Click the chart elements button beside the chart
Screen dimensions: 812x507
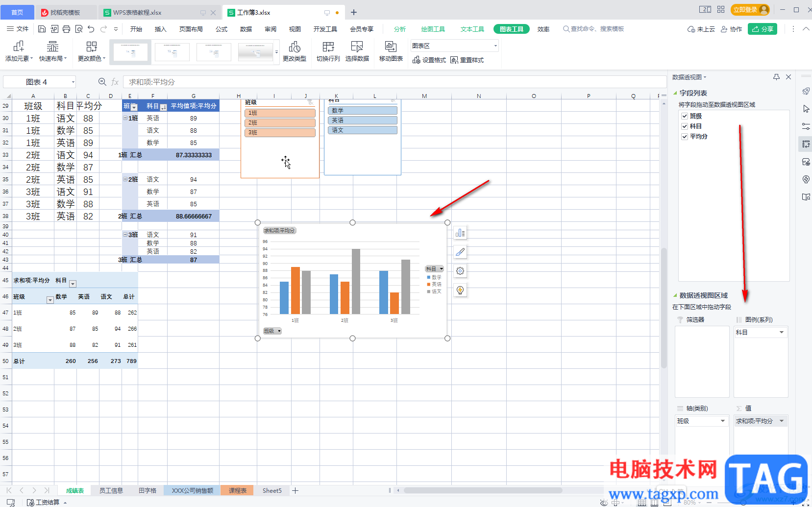(460, 233)
